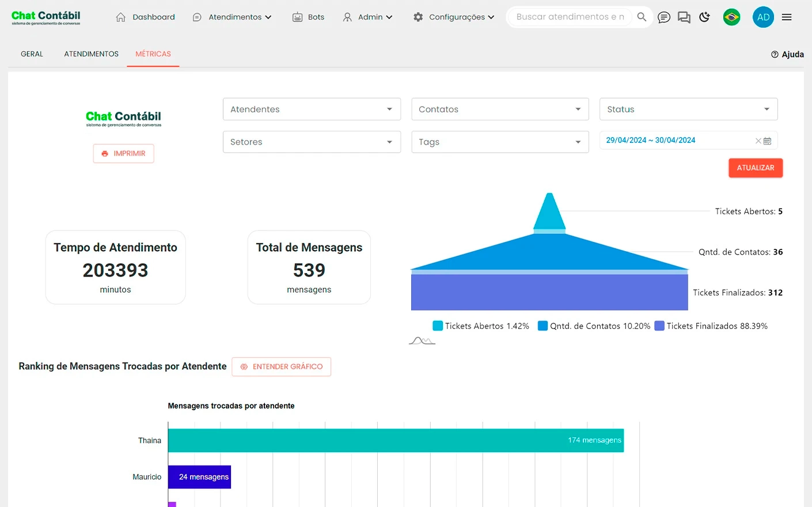The image size is (812, 507).
Task: Open calendar icon in date field
Action: point(767,141)
